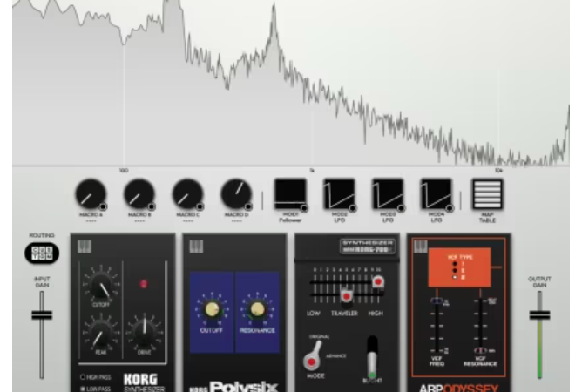Click the Polysix Cutoff knob
This screenshot has height=392, width=582.
pos(212,310)
